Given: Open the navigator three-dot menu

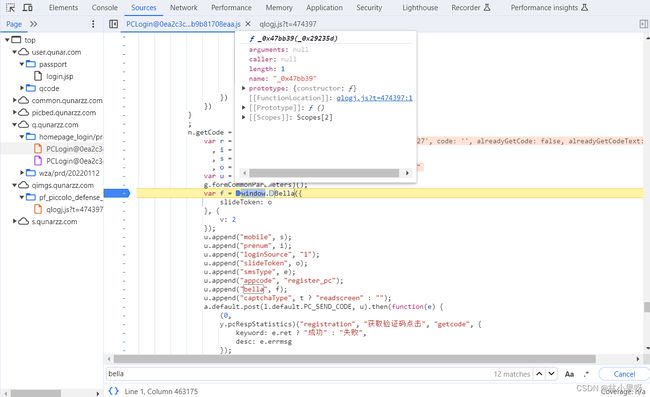Looking at the screenshot, I should [x=93, y=24].
